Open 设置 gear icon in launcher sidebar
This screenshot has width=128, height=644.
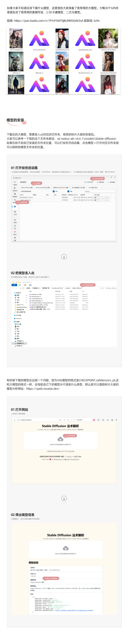[15, 238]
